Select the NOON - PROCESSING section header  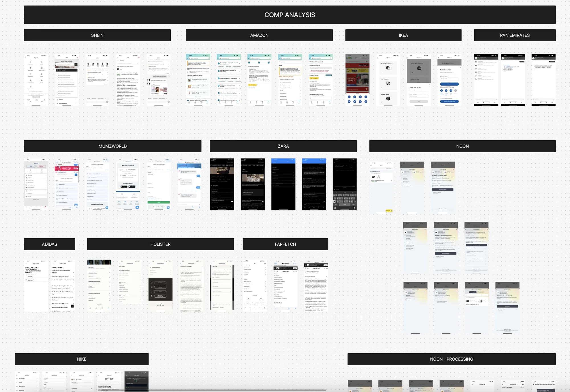pos(451,359)
